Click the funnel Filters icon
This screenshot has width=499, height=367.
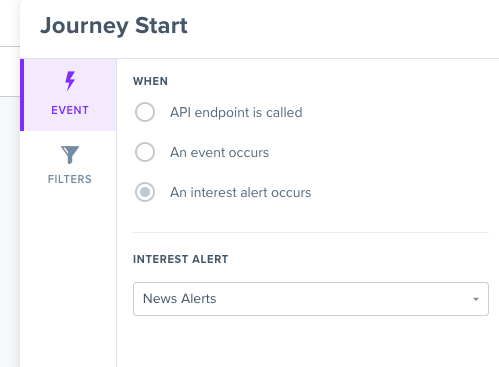click(x=70, y=155)
